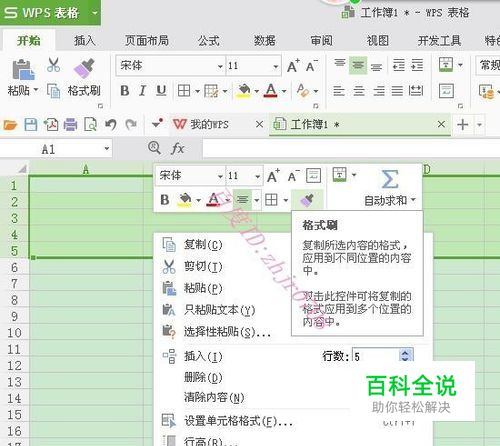This screenshot has height=446, width=500.
Task: Click the Print Preview icon
Action: 90,125
